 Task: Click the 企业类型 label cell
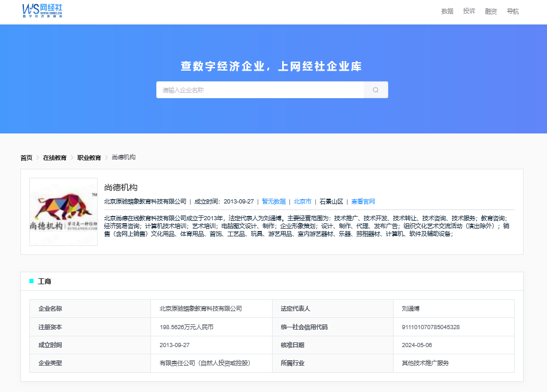tap(90, 363)
